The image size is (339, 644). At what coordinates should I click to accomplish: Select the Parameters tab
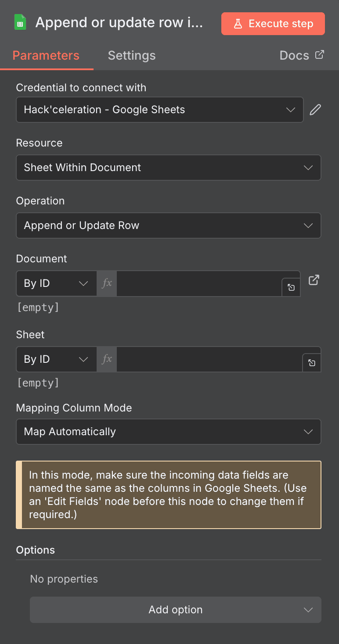click(x=46, y=55)
